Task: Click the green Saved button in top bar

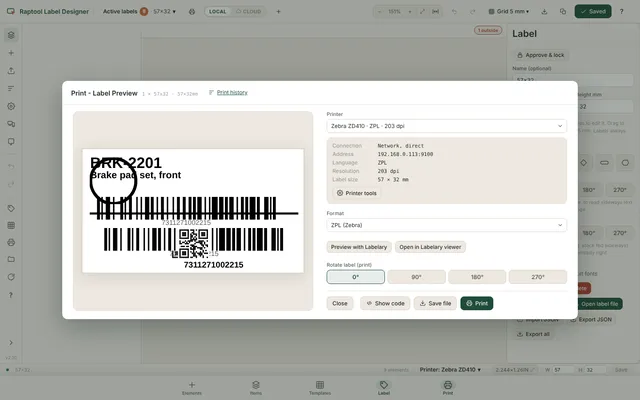Action: [593, 12]
